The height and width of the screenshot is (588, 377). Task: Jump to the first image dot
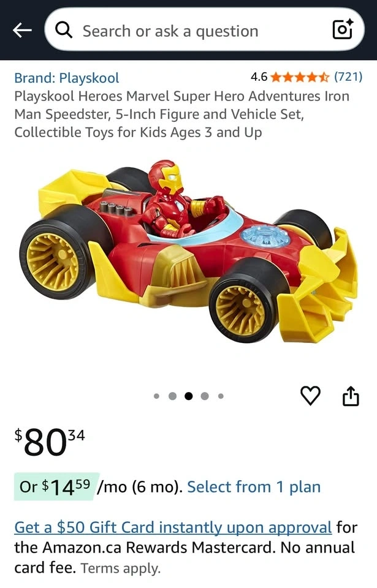(156, 396)
